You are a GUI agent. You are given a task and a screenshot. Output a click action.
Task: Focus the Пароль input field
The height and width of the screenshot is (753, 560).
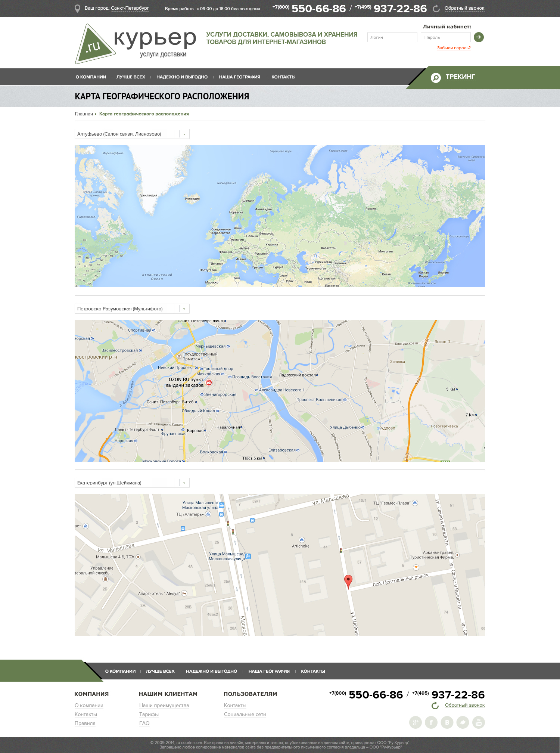click(x=446, y=37)
